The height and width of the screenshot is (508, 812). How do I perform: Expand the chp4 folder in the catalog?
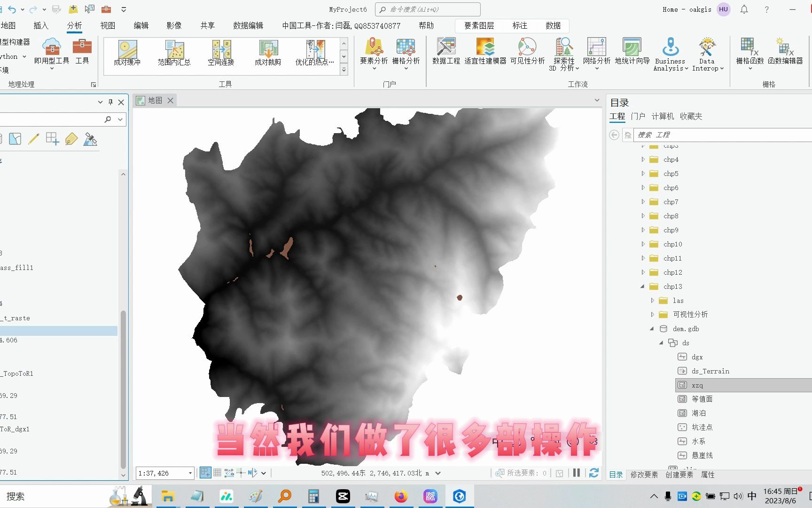(642, 159)
